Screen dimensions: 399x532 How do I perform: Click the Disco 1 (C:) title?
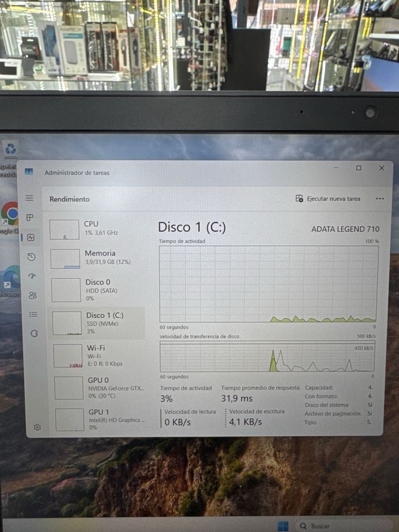click(192, 227)
